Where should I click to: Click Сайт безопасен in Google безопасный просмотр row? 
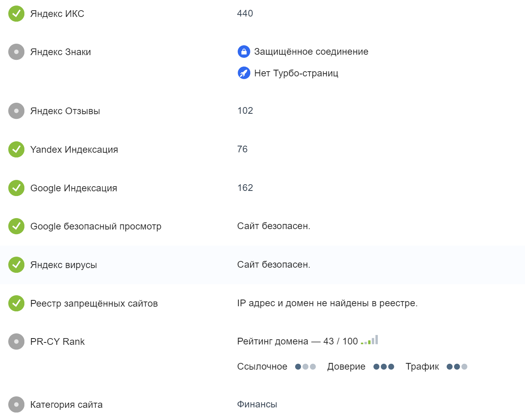(x=274, y=226)
